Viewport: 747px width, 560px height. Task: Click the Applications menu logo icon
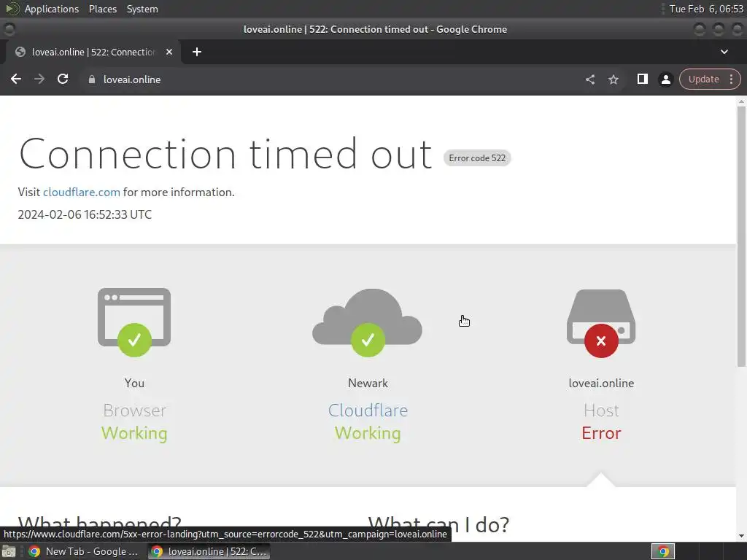click(x=12, y=9)
